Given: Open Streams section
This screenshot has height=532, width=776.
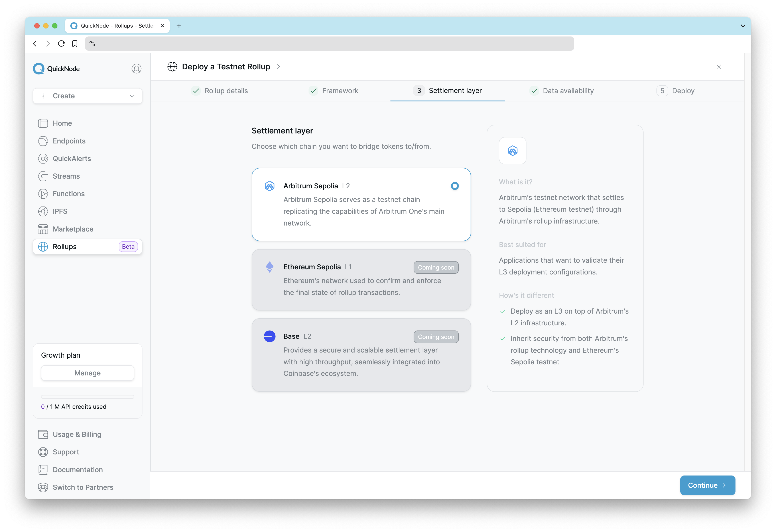Looking at the screenshot, I should click(66, 176).
